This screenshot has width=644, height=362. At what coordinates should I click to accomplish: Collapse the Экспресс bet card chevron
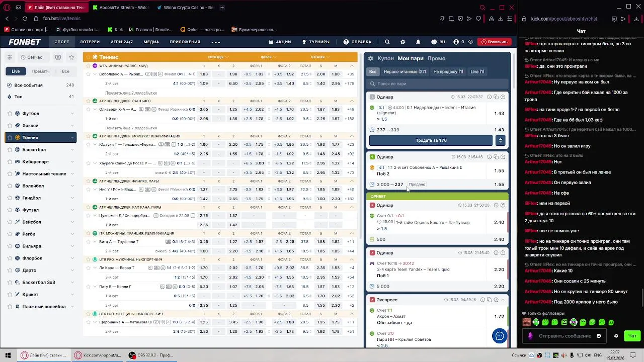tap(503, 300)
